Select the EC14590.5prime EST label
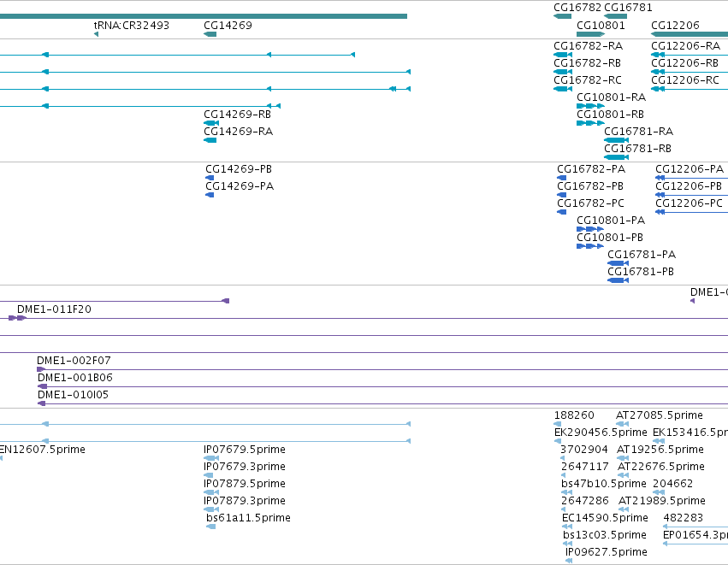728x565 pixels. click(605, 518)
